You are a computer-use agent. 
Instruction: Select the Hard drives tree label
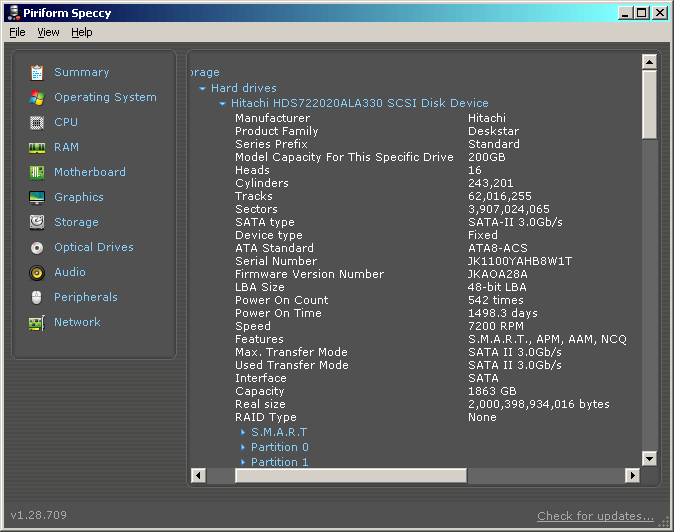(x=244, y=88)
